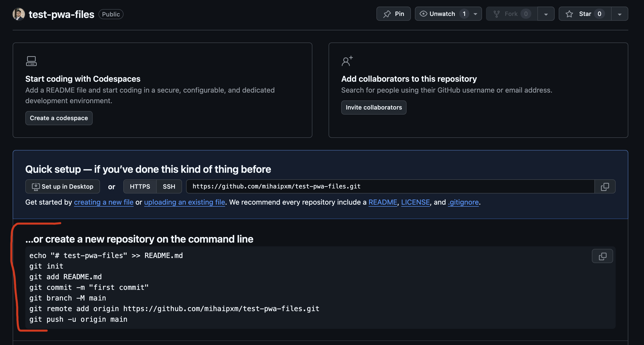Click 'Start coding with Codespaces' heading
Image resolution: width=644 pixels, height=345 pixels.
(x=83, y=79)
